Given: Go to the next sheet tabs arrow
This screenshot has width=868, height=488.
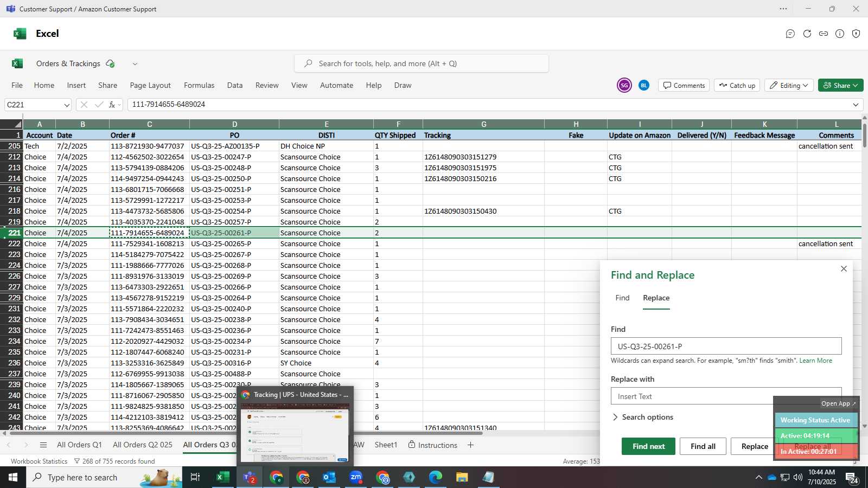Looking at the screenshot, I should [26, 445].
